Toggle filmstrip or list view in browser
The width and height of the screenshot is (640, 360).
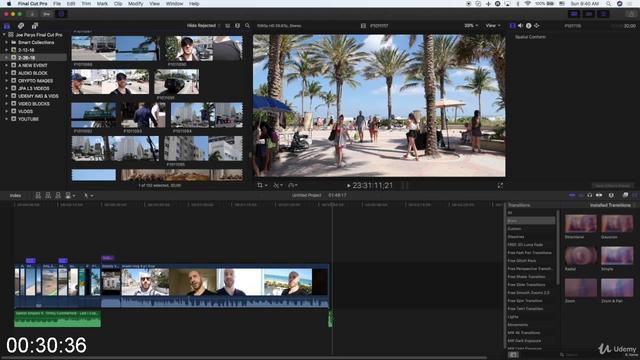228,26
